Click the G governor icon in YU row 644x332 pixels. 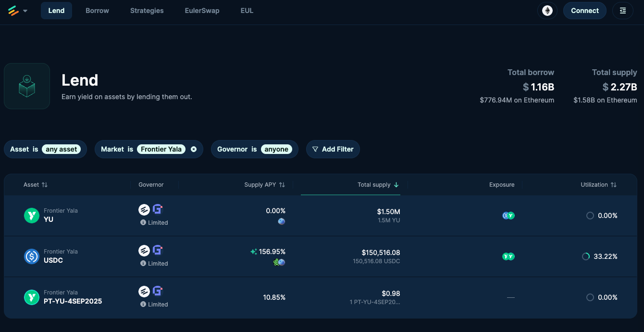tap(158, 209)
